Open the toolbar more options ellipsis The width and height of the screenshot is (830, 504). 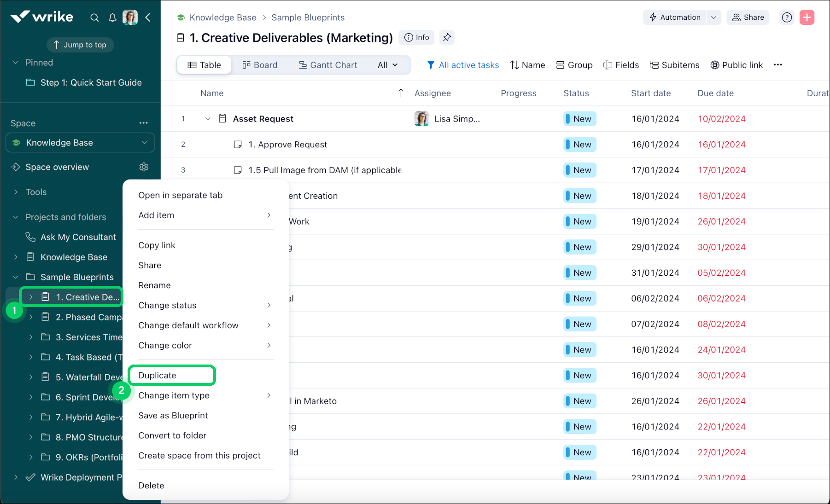(778, 65)
